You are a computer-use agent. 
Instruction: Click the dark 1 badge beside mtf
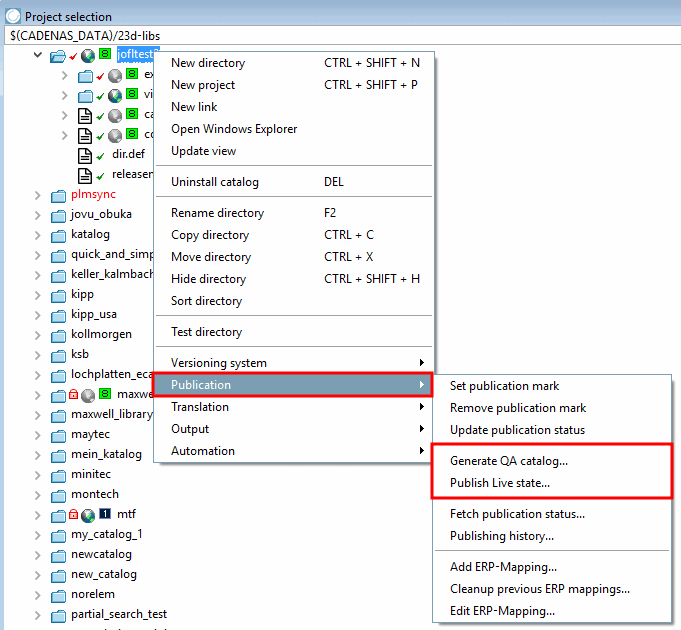click(105, 514)
